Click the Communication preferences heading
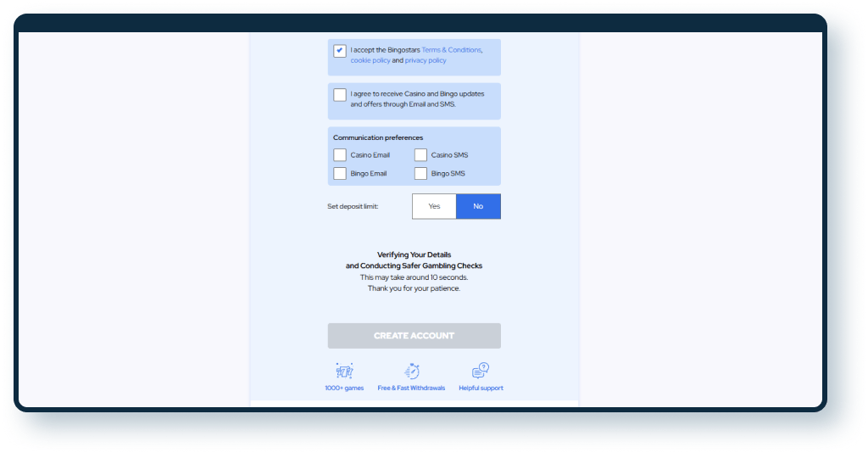 pyautogui.click(x=378, y=137)
